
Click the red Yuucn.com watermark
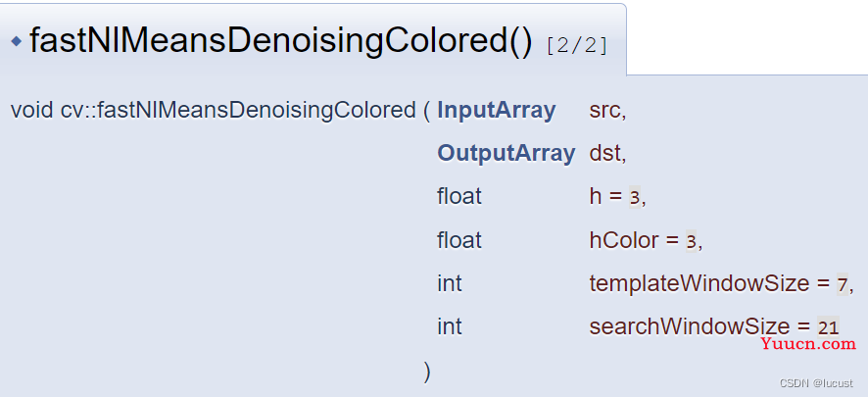pos(808,343)
